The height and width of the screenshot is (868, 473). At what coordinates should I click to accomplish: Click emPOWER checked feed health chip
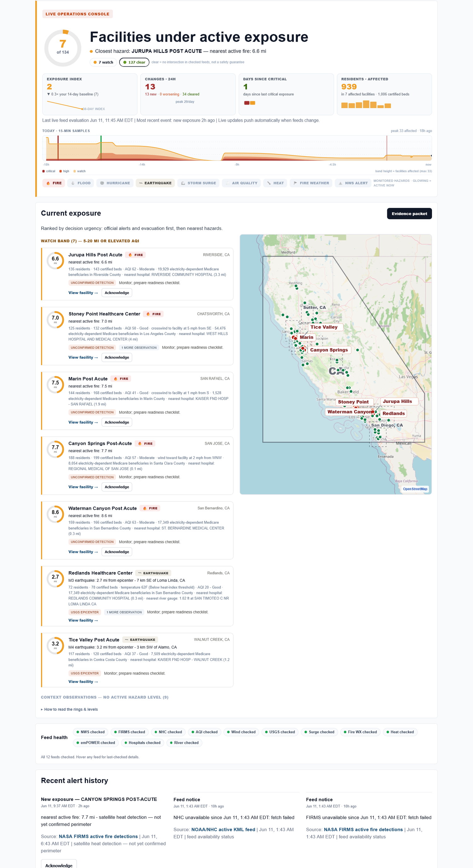point(96,743)
